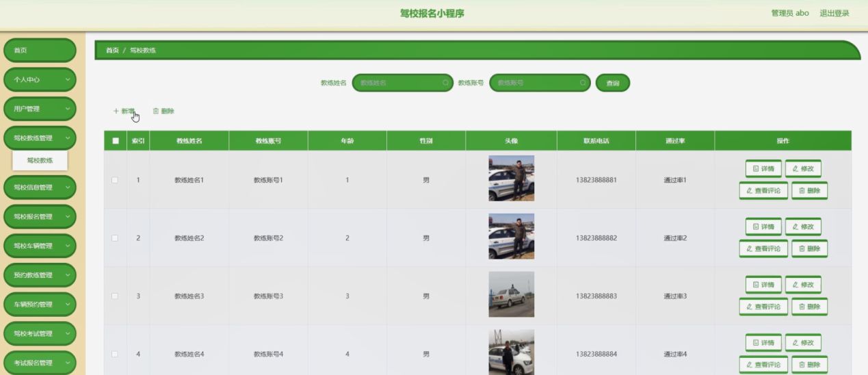Collapse the 驾校教练管理 sidebar menu
This screenshot has width=868, height=375.
coord(40,138)
